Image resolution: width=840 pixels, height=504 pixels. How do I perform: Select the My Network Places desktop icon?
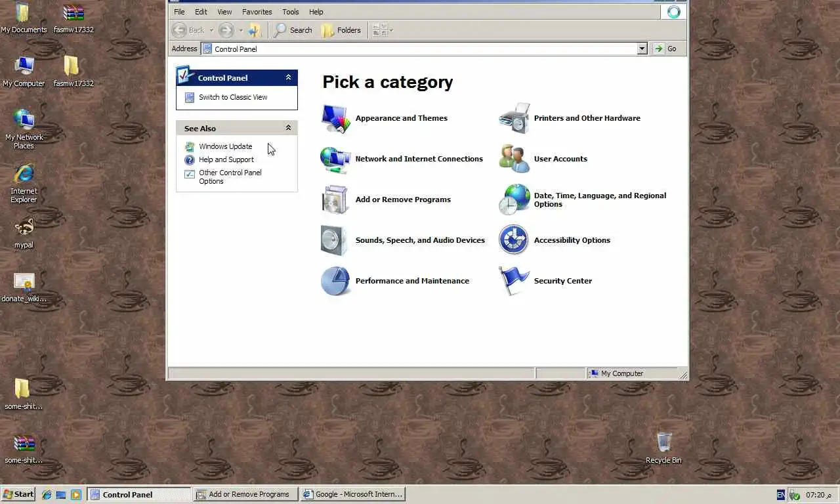tap(24, 129)
